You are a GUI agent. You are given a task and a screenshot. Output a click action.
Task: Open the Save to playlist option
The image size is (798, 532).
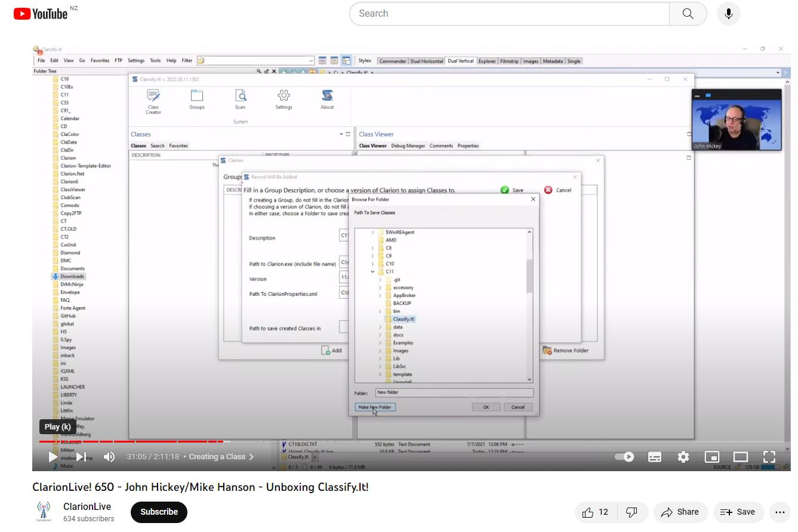[738, 512]
